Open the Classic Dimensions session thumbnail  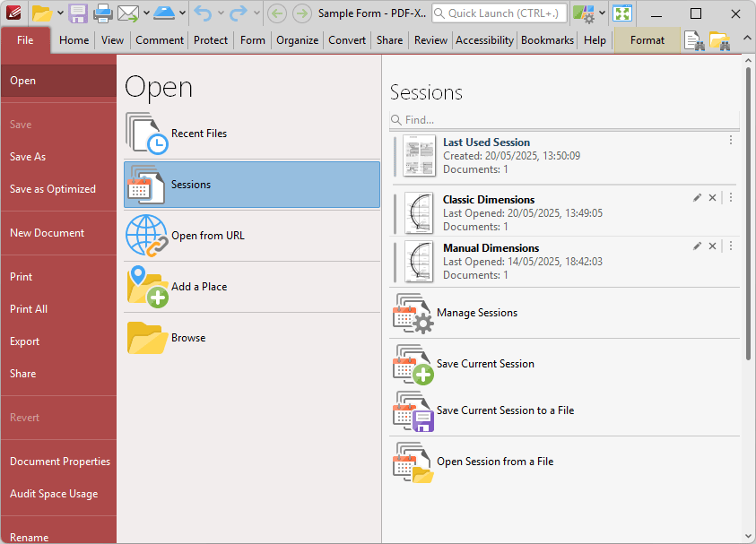(x=419, y=212)
